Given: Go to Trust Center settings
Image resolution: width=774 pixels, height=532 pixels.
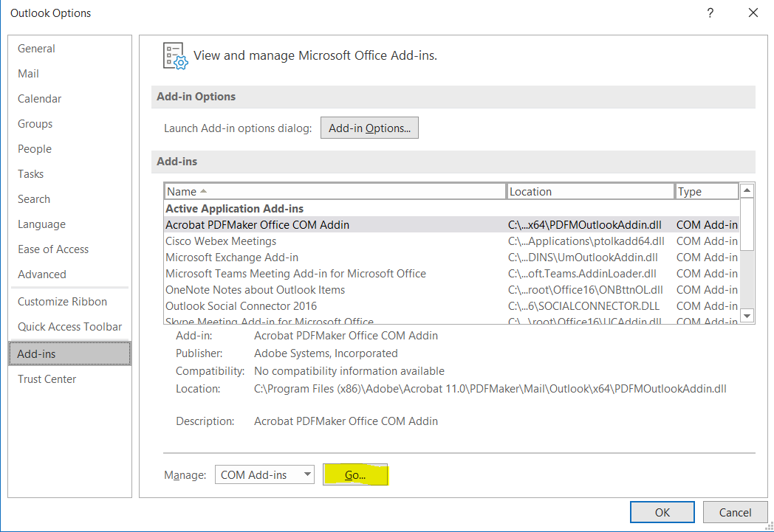Looking at the screenshot, I should tap(47, 379).
